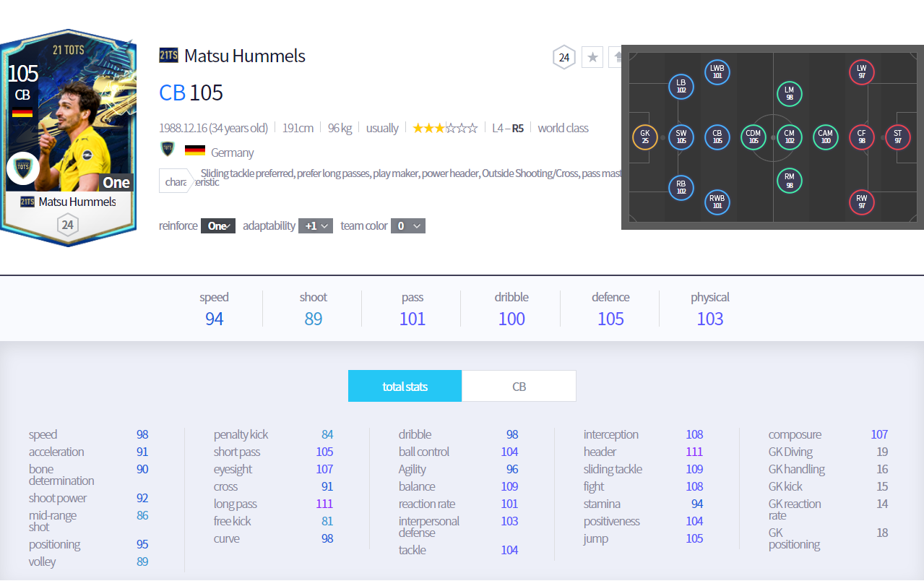Click the hexagon 24 badge beside the star

coord(564,57)
